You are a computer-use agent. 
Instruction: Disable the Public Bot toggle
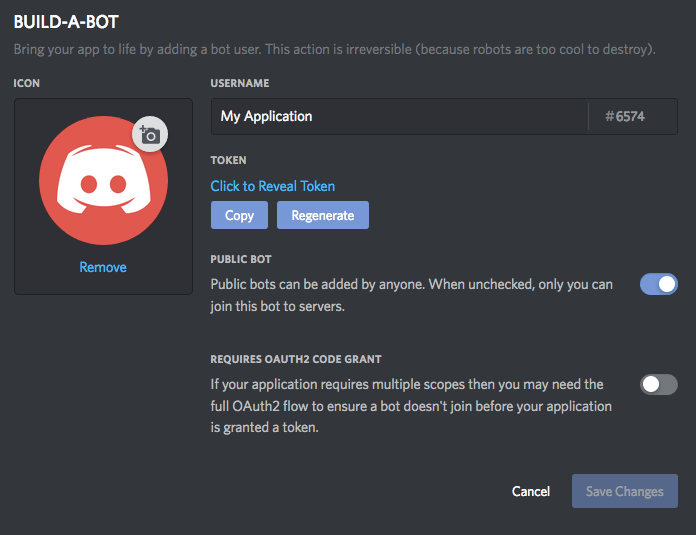(659, 285)
